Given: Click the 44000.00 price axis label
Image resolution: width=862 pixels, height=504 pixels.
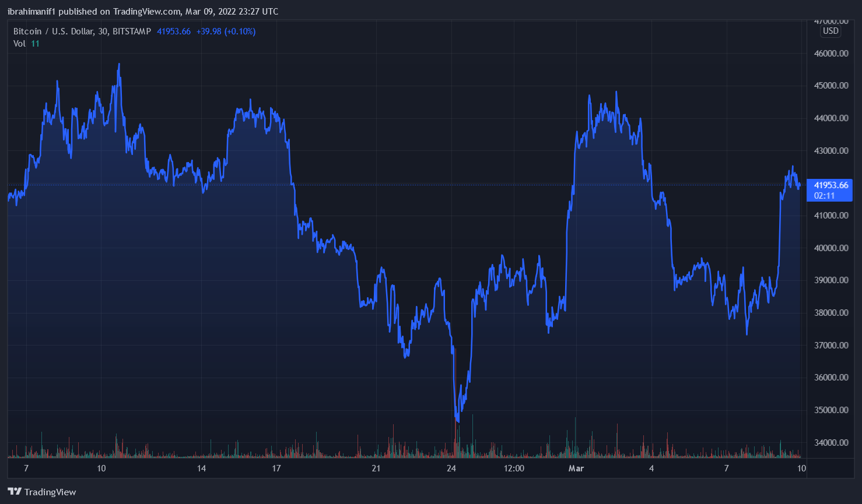Looking at the screenshot, I should (x=831, y=118).
